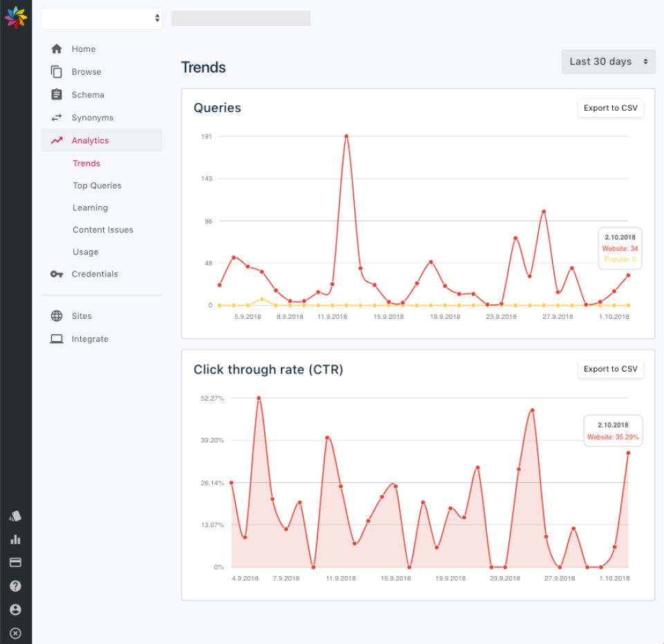Click the Browse copy-pages icon

56,72
